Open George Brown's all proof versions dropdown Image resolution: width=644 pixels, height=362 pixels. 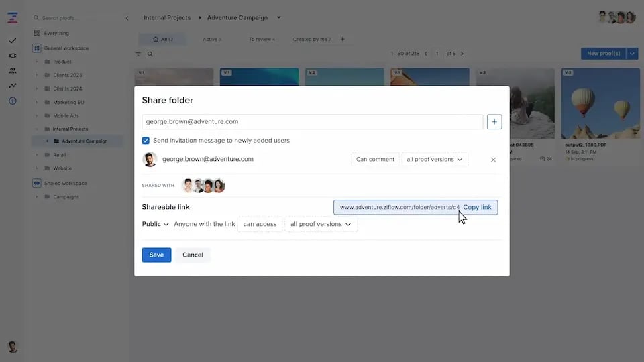click(x=435, y=160)
